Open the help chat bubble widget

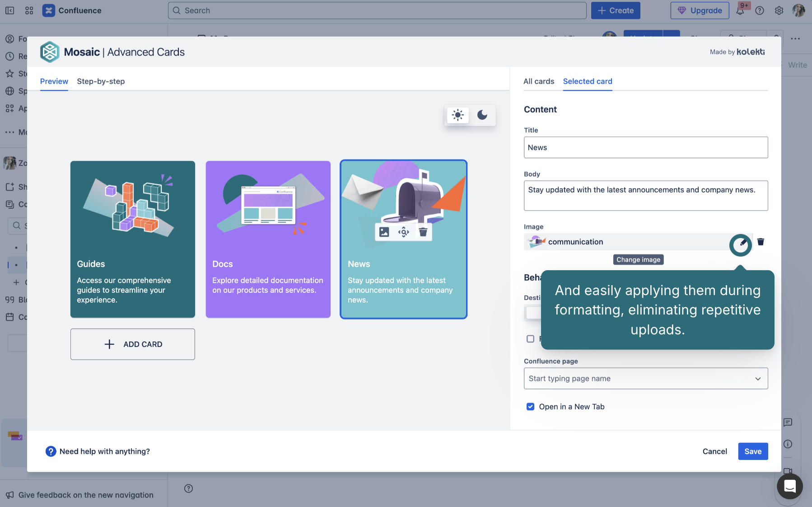(x=789, y=487)
